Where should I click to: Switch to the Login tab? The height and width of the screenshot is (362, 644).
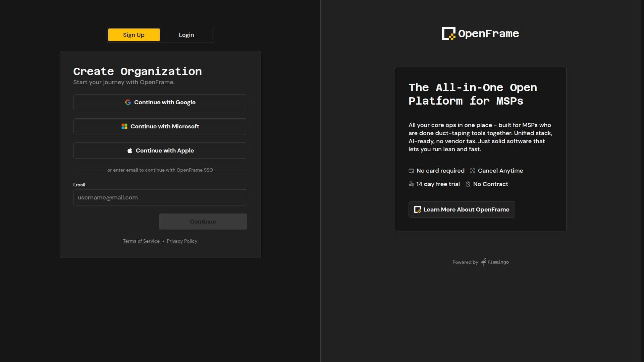(x=186, y=35)
